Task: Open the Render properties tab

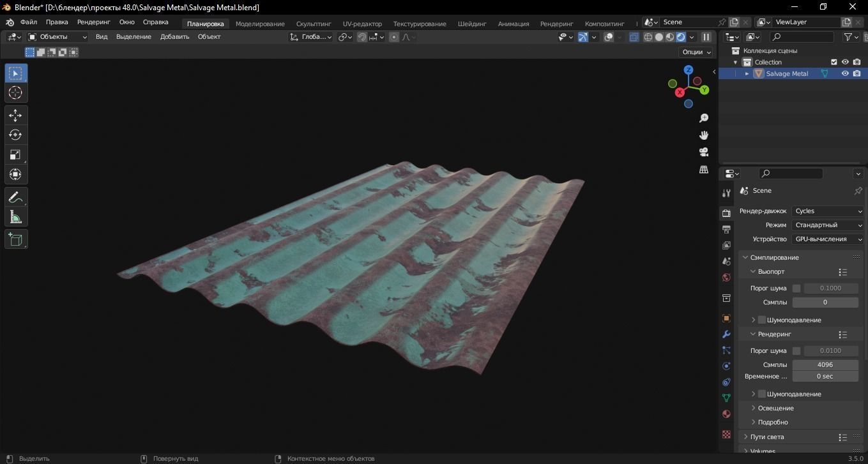Action: 726,213
